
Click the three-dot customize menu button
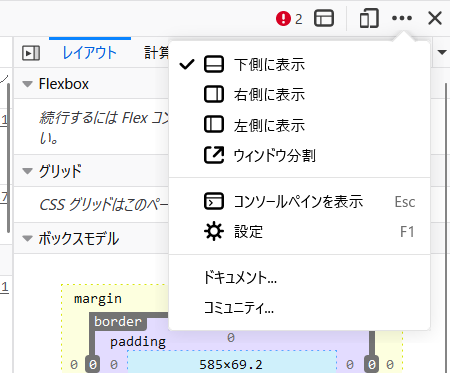tap(402, 18)
